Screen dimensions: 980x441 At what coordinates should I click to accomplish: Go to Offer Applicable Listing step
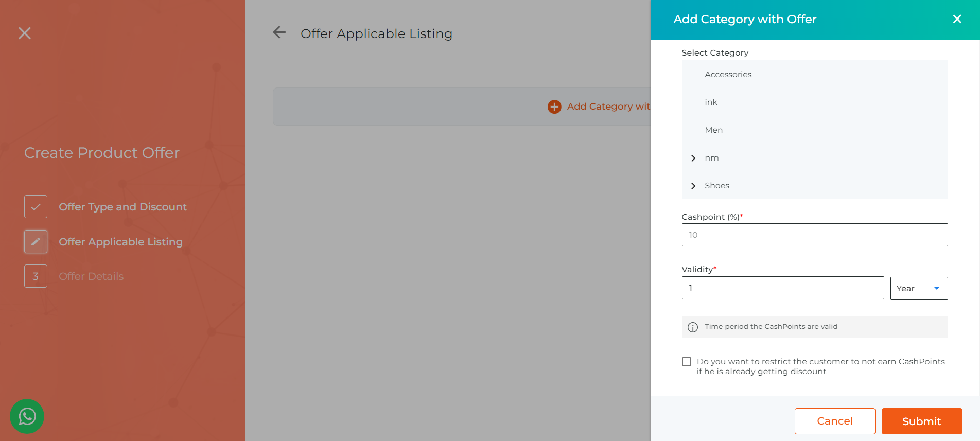pyautogui.click(x=120, y=242)
